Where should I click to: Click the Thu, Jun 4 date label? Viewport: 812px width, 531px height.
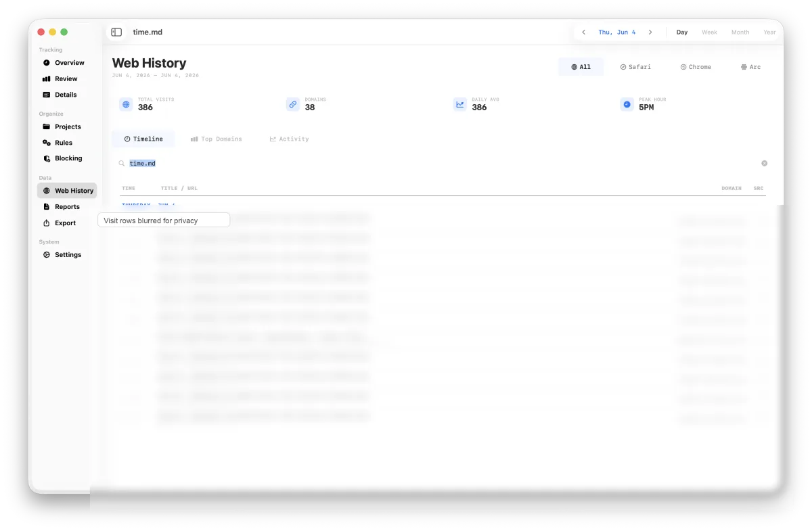coord(617,32)
